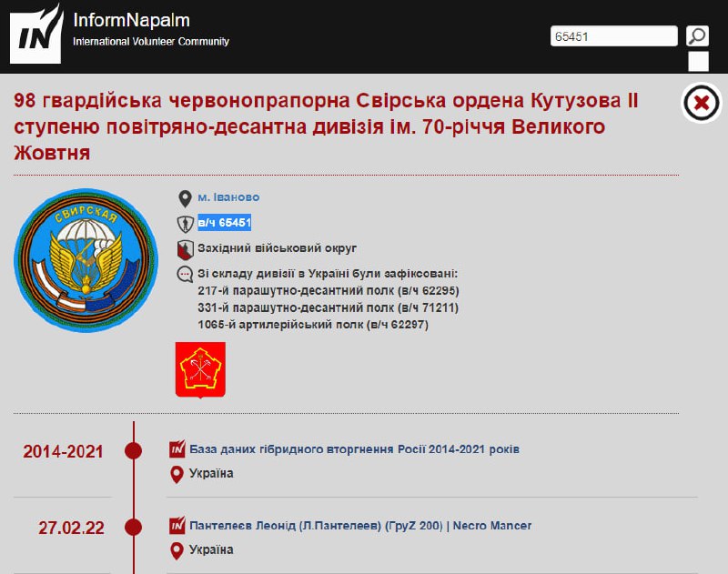
Task: Click the red coat of arms emblem
Action: pos(200,369)
